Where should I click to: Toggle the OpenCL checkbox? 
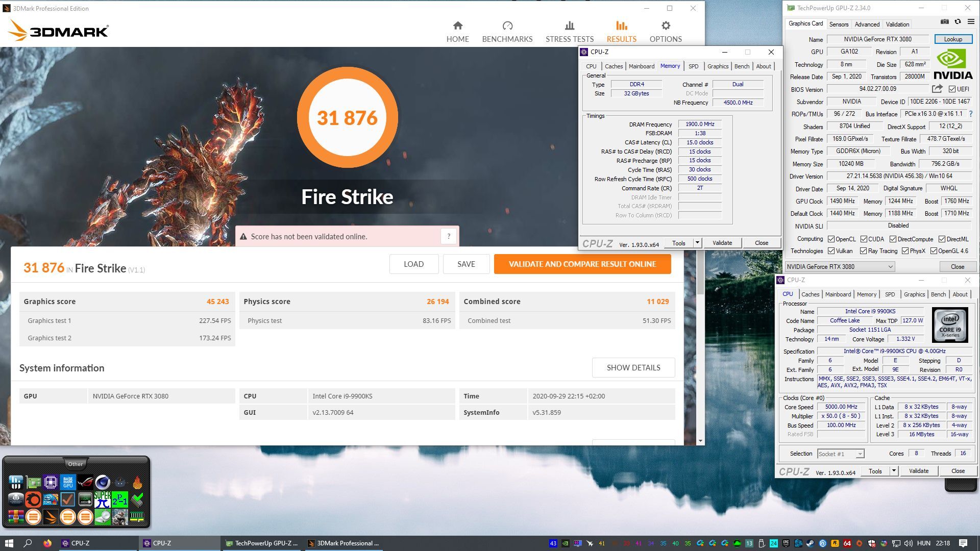pos(831,239)
